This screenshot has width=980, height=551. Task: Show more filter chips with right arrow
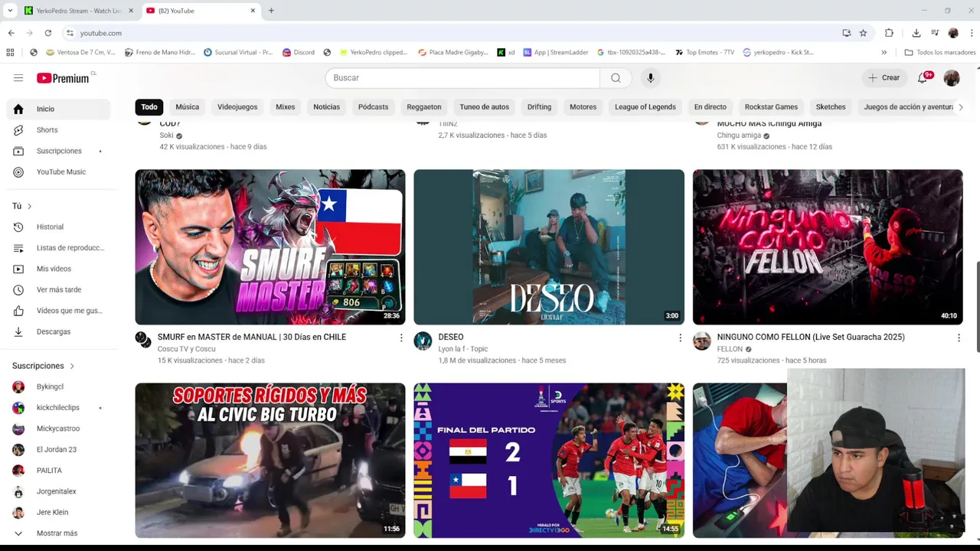[x=961, y=107]
